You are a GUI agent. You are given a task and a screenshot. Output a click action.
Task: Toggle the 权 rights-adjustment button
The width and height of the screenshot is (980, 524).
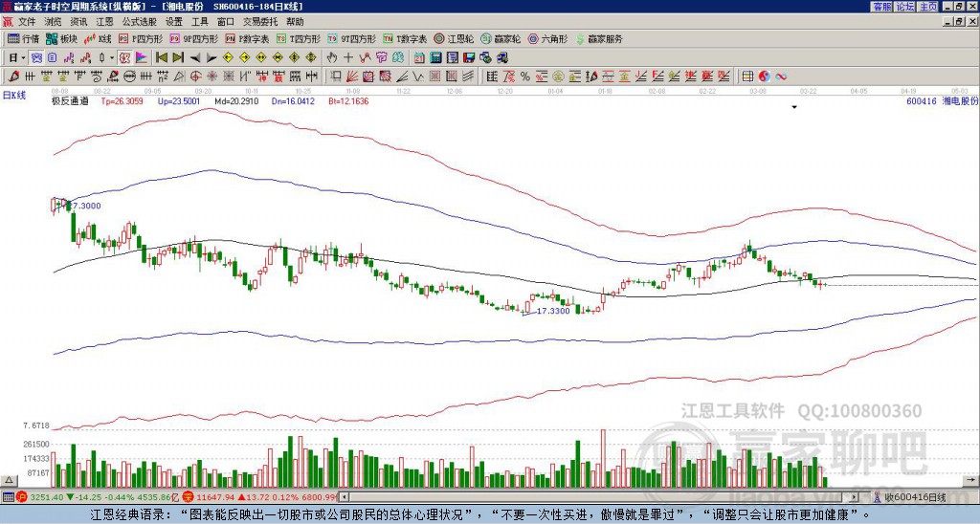[124, 57]
